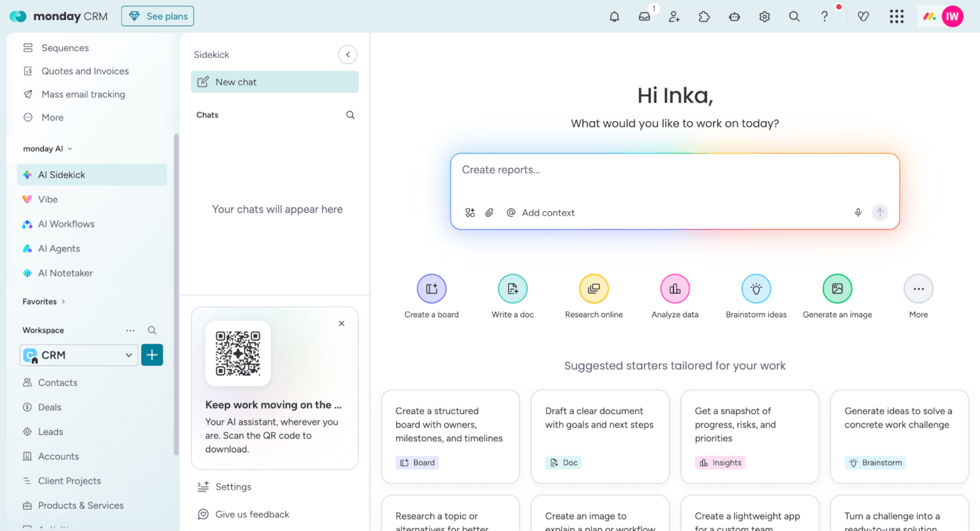The image size is (980, 531).
Task: Click the monday CRM logo
Action: click(x=58, y=16)
